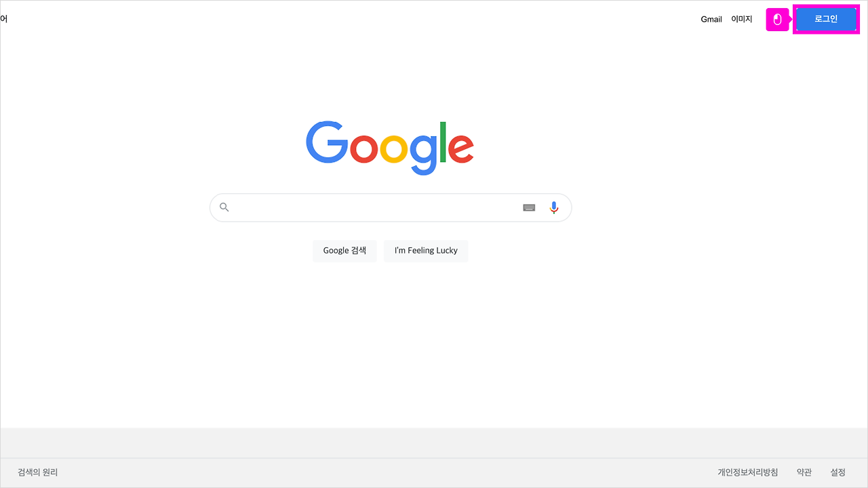The height and width of the screenshot is (488, 868).
Task: Open the 설정 settings menu in footer
Action: tap(838, 472)
